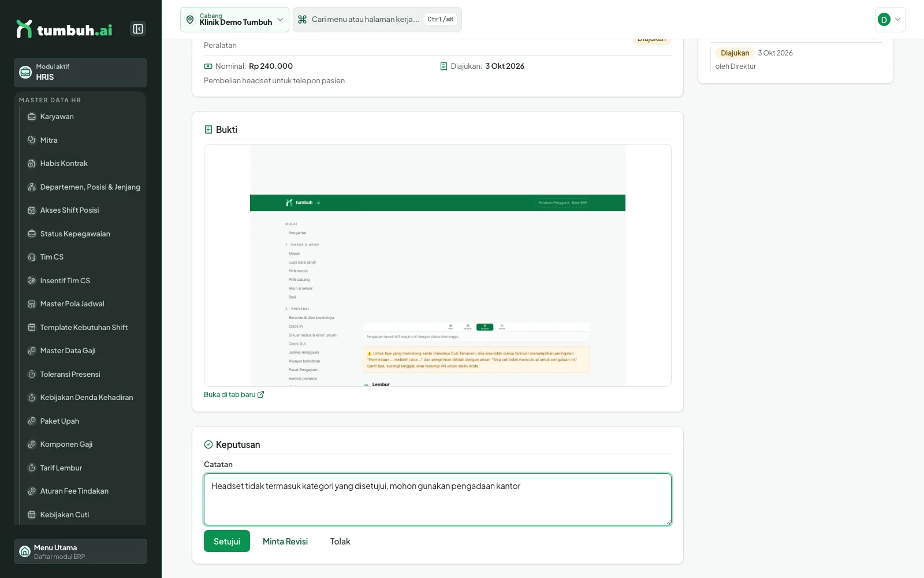This screenshot has width=924, height=578.
Task: Open Tim CS headset icon entry
Action: (x=32, y=257)
